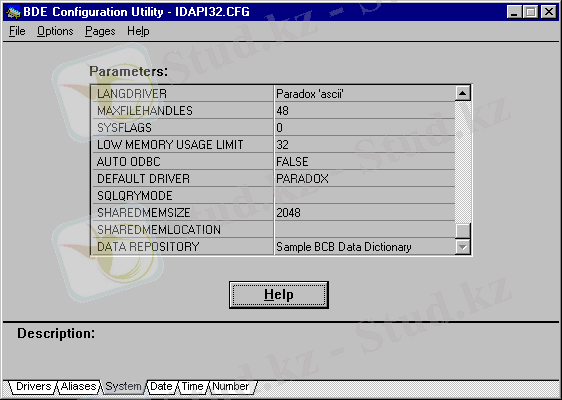Select the LANGDRIVER value field
This screenshot has width=562, height=400.
tap(365, 94)
